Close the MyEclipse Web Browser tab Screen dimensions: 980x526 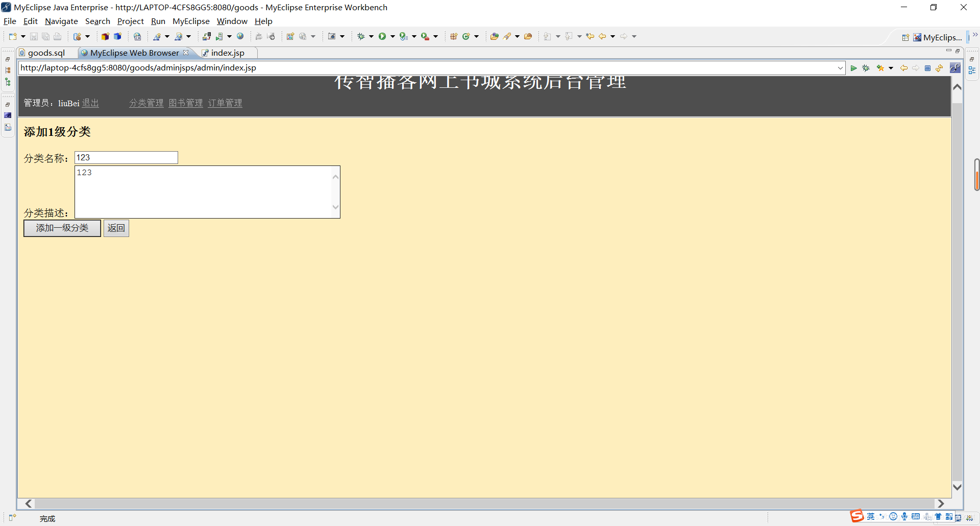pos(186,53)
